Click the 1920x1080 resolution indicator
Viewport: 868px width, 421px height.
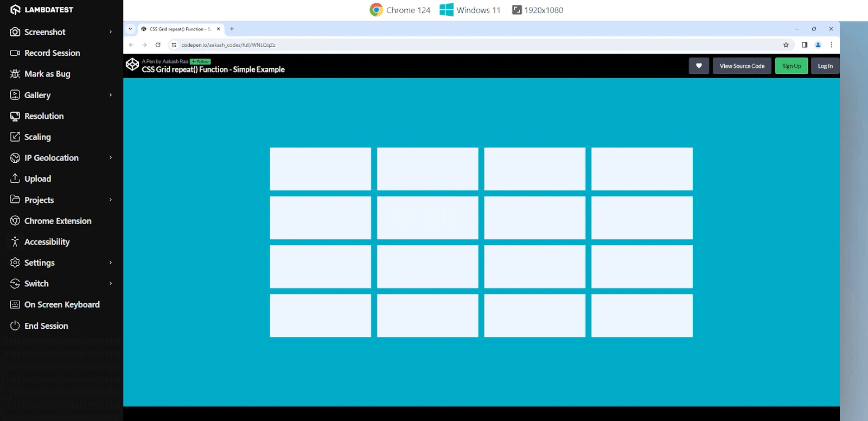538,10
